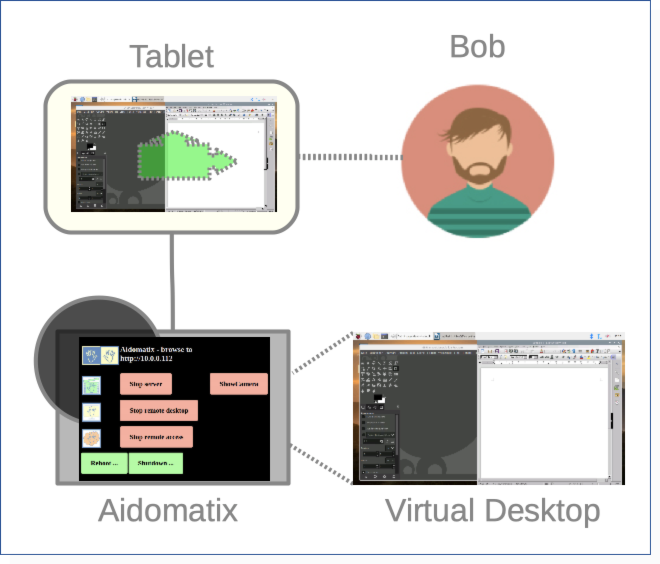Switch to the GIMP taskbar entry in Virtual Desktop
660x564 pixels.
click(x=411, y=336)
